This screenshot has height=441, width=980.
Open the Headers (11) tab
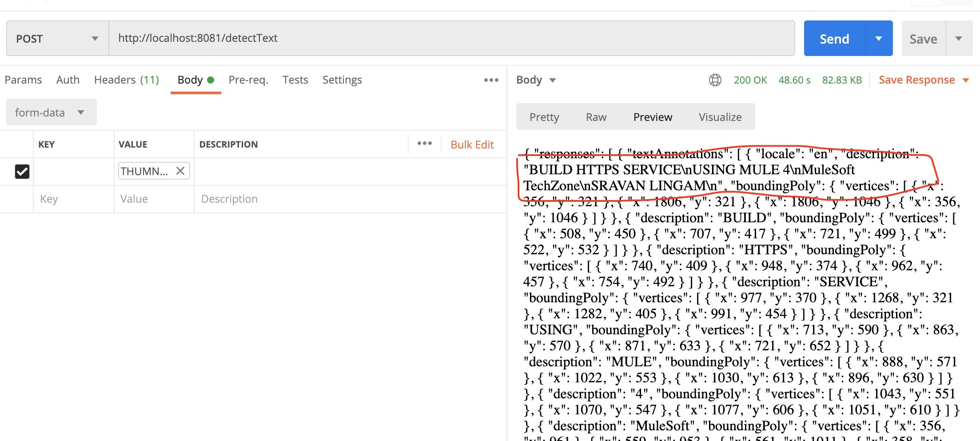coord(127,80)
